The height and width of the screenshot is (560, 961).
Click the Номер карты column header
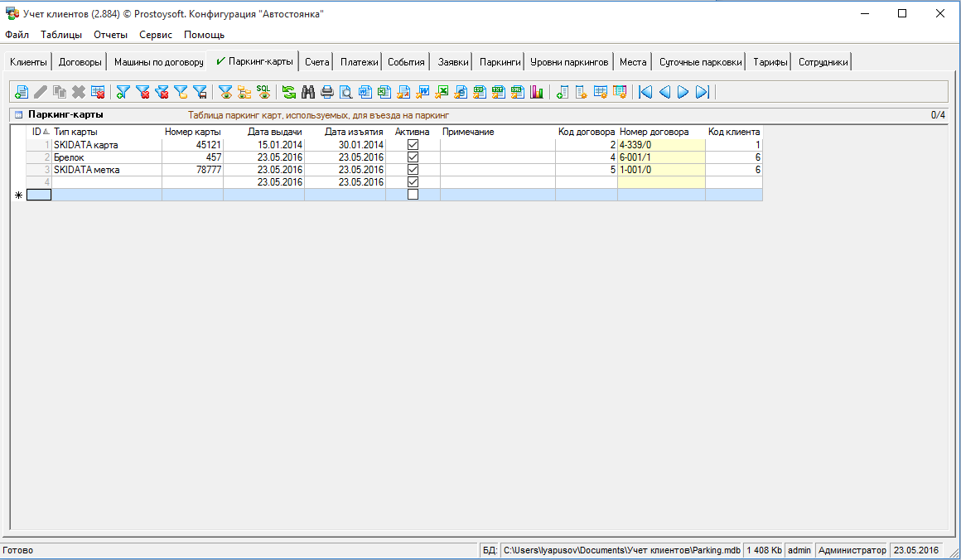click(192, 132)
